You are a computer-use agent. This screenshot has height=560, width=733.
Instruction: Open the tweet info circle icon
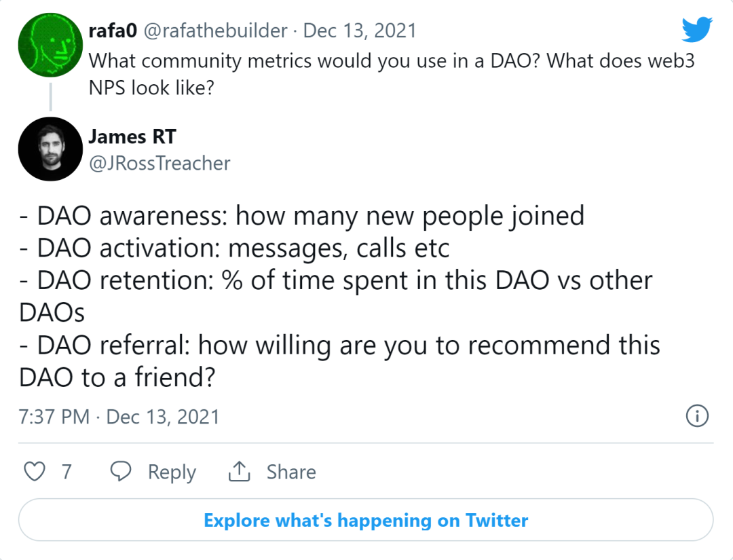697,416
